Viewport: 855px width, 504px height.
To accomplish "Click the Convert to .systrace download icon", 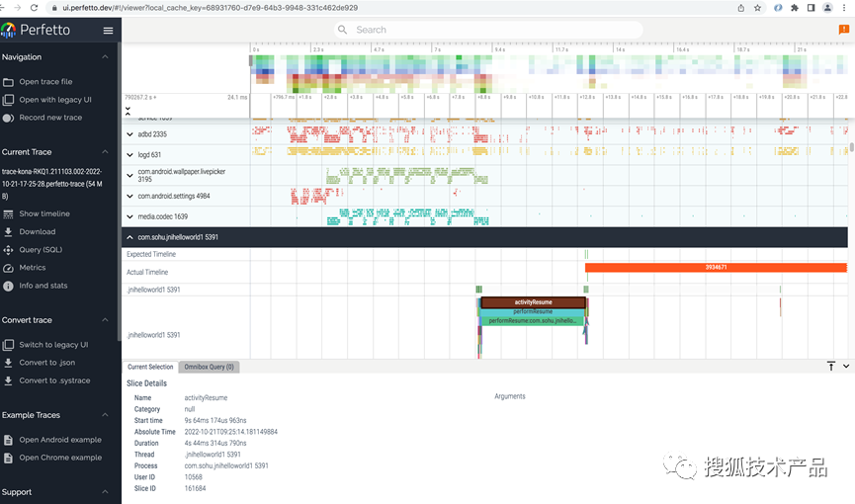I will pyautogui.click(x=8, y=380).
